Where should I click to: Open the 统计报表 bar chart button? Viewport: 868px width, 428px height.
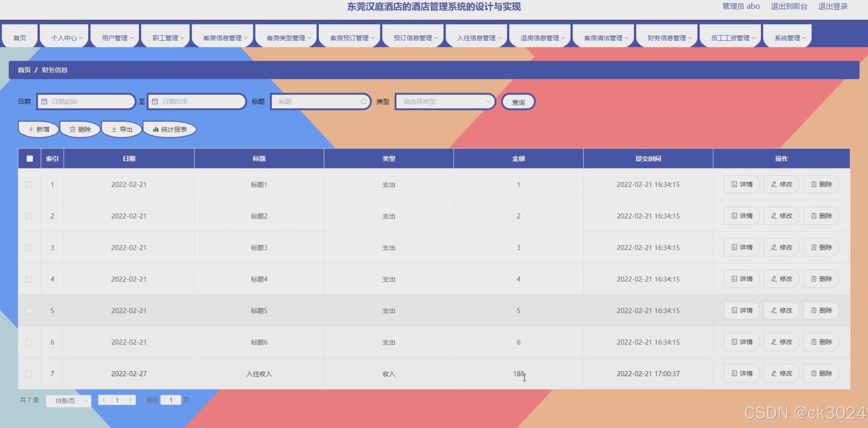pyautogui.click(x=170, y=130)
